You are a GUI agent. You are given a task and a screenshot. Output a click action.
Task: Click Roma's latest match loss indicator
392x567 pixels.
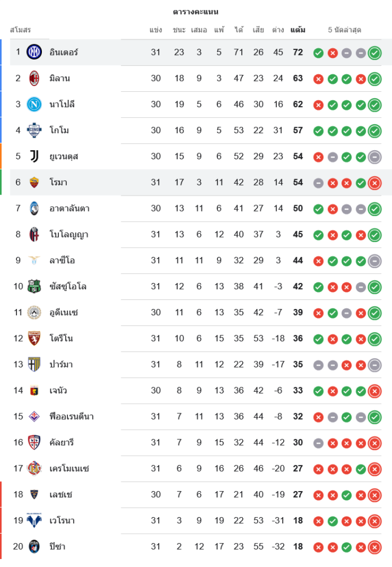pos(374,183)
